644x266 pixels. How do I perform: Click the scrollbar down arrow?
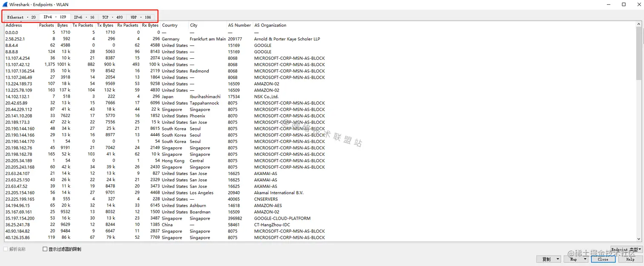pyautogui.click(x=639, y=239)
